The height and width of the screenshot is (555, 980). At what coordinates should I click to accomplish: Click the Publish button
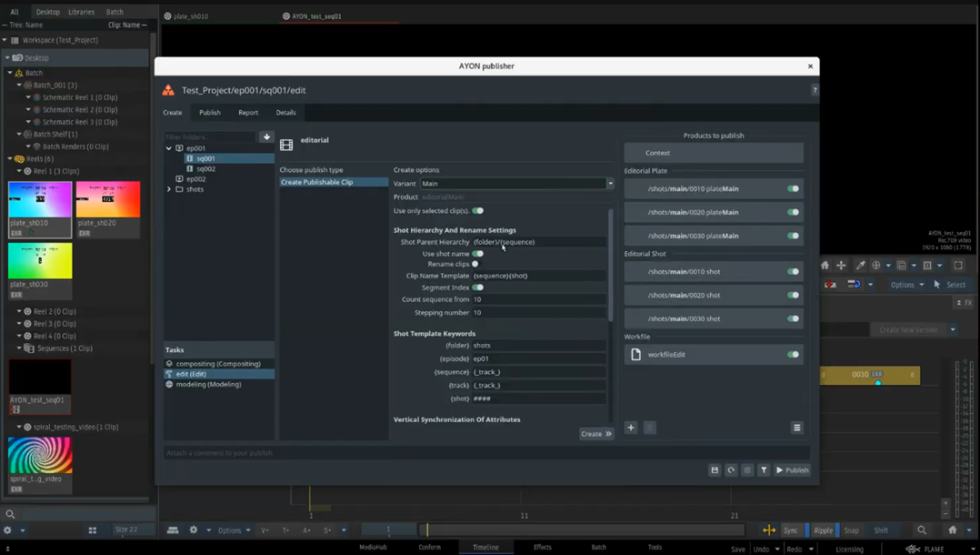coord(792,469)
